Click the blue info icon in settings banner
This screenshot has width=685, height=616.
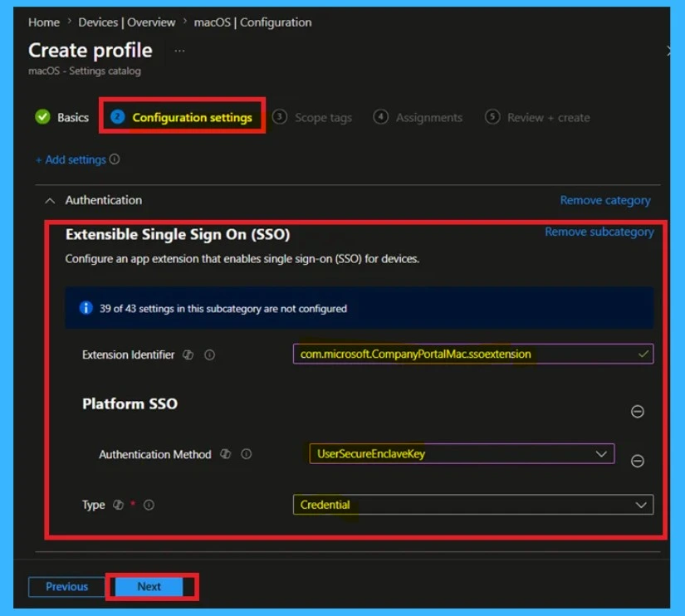click(x=86, y=308)
